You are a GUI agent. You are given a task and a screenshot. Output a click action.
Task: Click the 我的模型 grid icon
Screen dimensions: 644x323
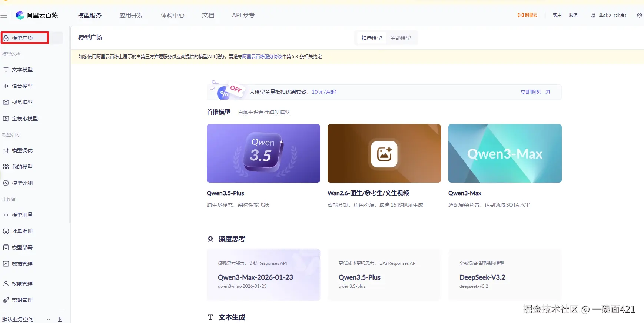click(6, 167)
